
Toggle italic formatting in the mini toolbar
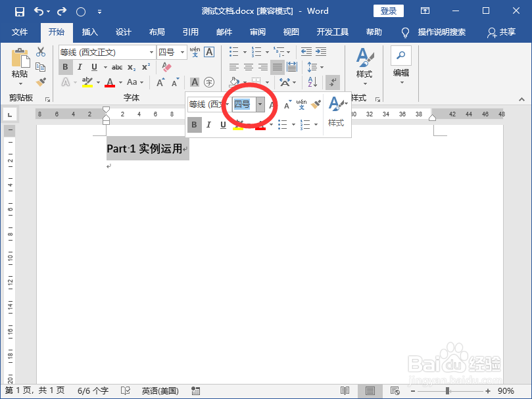point(208,124)
